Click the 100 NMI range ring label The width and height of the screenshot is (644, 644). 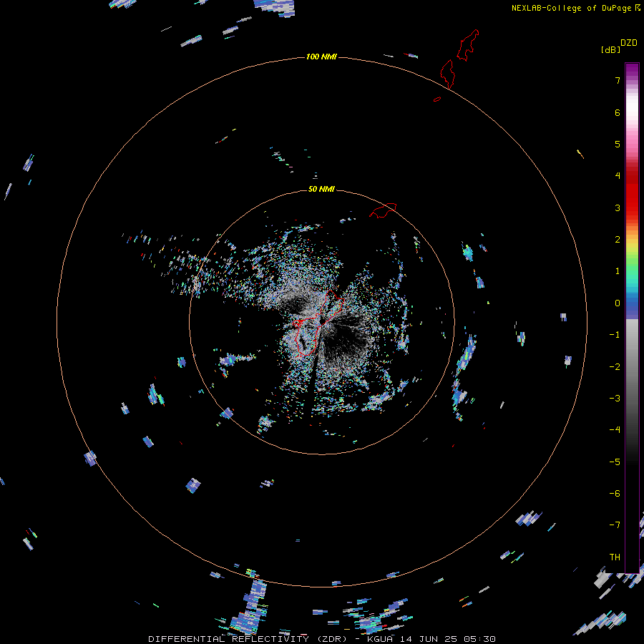(x=321, y=57)
